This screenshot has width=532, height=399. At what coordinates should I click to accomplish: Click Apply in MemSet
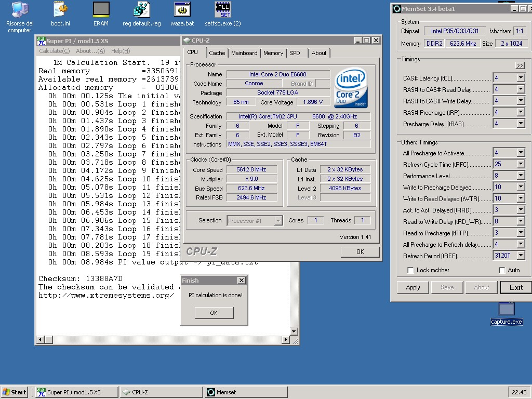pos(413,287)
